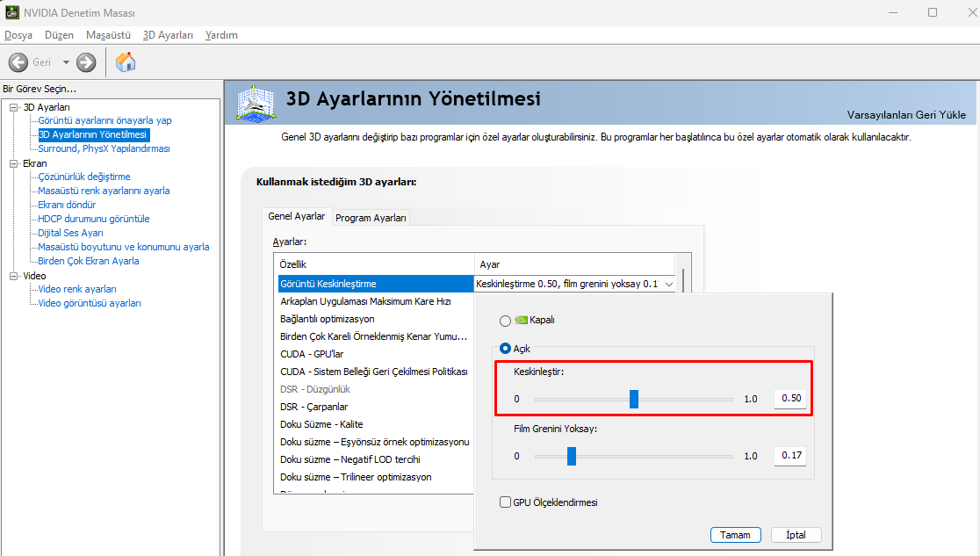
Task: Select the Bağlantılı optimizasyon row
Action: 376,319
